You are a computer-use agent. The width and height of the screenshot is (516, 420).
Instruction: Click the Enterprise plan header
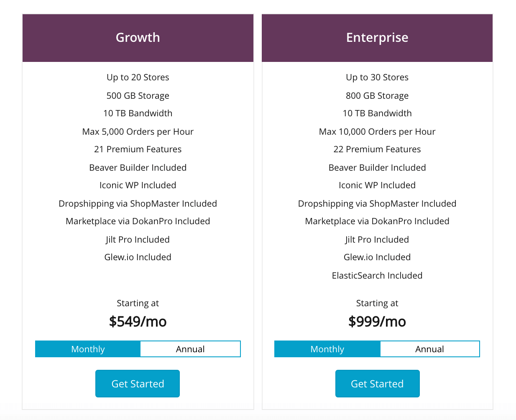pyautogui.click(x=377, y=38)
